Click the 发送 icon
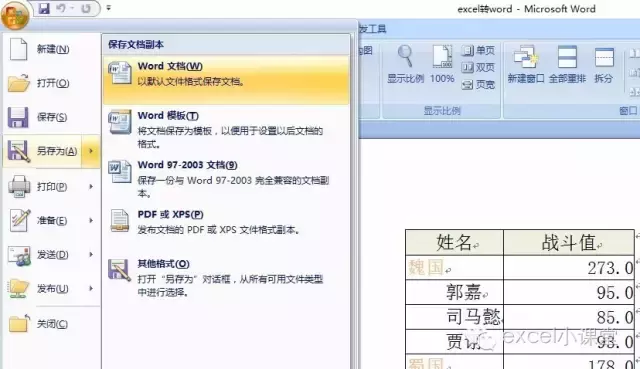This screenshot has height=369, width=640. [x=19, y=256]
